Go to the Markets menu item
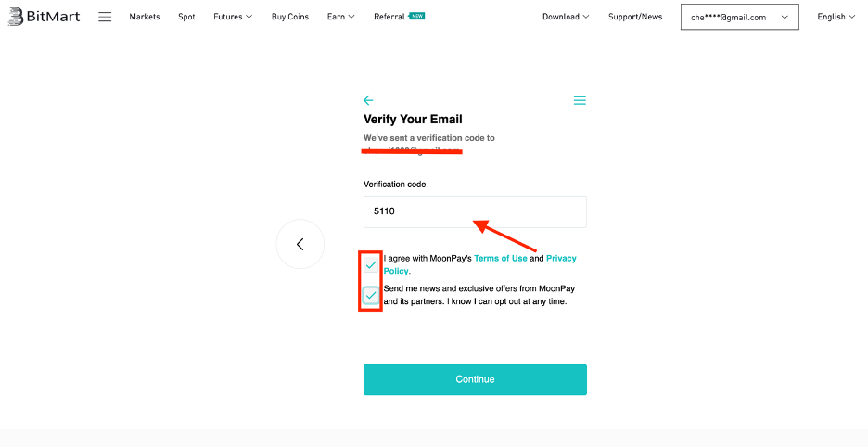The image size is (868, 447). tap(145, 17)
